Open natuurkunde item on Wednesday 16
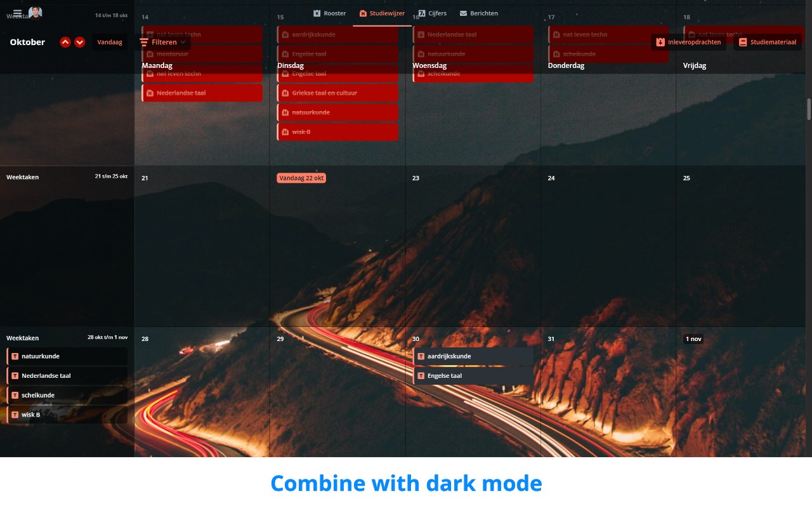 pos(473,54)
